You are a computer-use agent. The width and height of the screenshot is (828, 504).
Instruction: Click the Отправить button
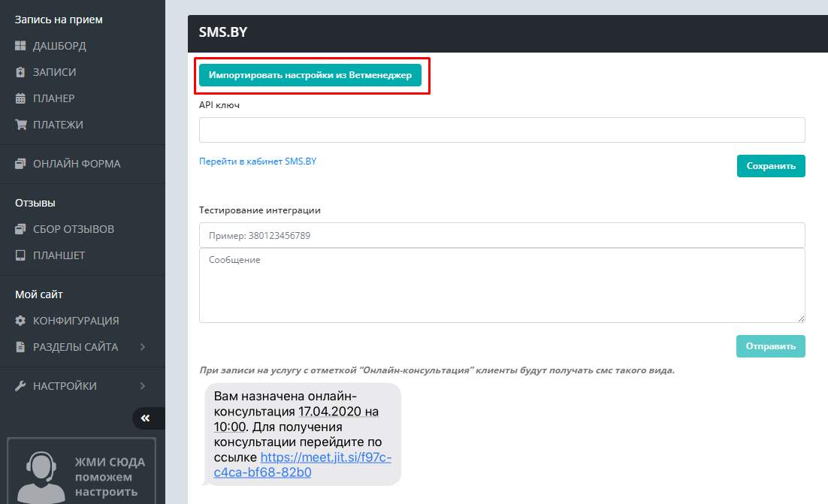pyautogui.click(x=771, y=346)
